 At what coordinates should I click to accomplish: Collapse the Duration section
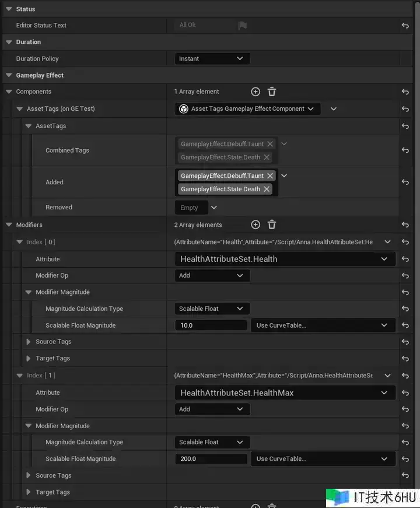pyautogui.click(x=9, y=42)
